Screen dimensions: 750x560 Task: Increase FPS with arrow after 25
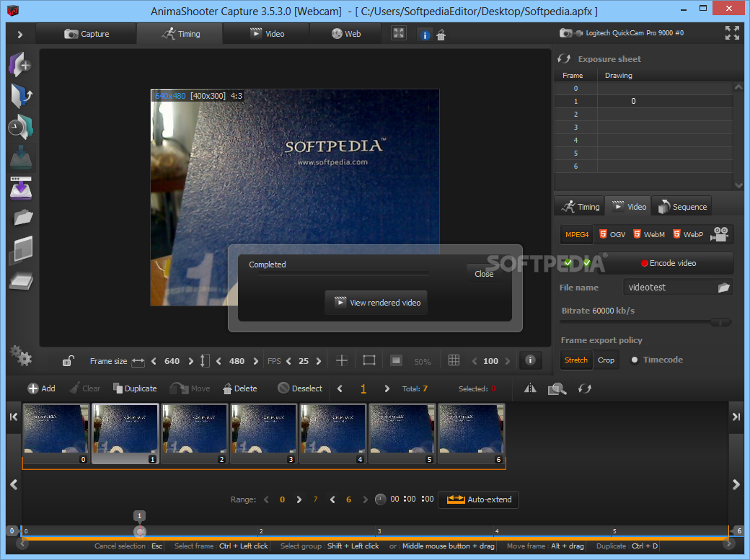[319, 361]
